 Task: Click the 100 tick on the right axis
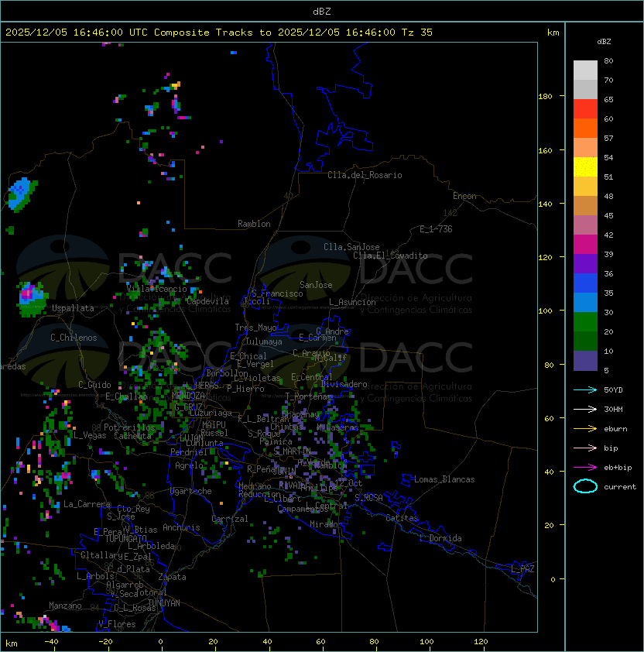[545, 311]
